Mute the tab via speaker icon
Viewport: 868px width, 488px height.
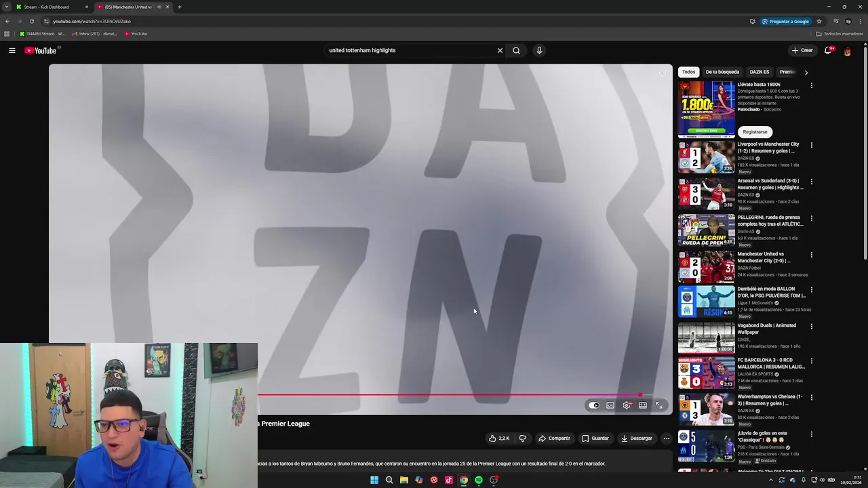coord(159,7)
